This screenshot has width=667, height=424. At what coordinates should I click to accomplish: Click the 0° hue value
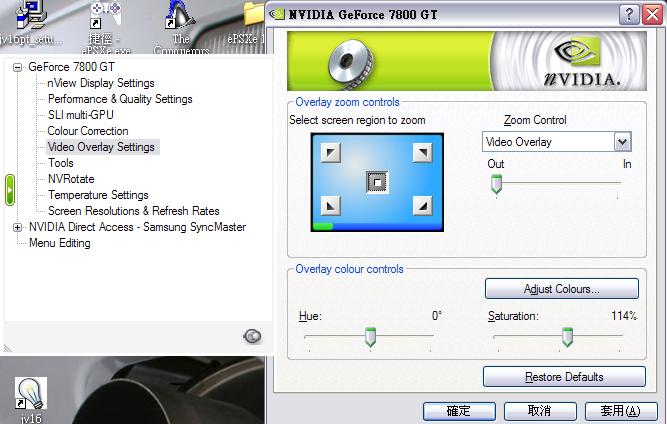coord(437,316)
